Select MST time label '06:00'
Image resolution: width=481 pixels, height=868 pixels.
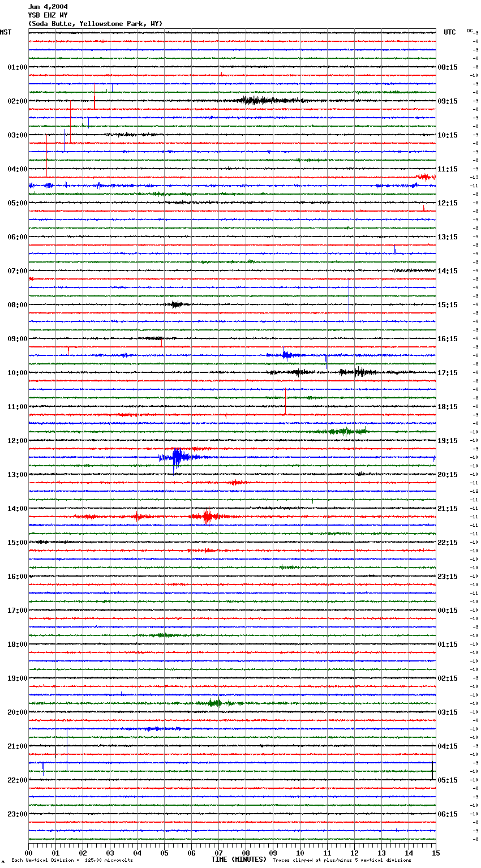(18, 237)
